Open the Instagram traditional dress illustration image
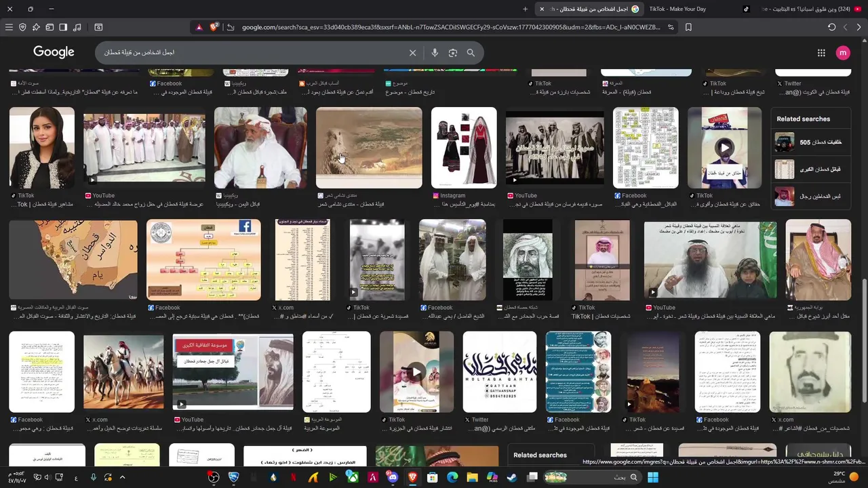 464,148
